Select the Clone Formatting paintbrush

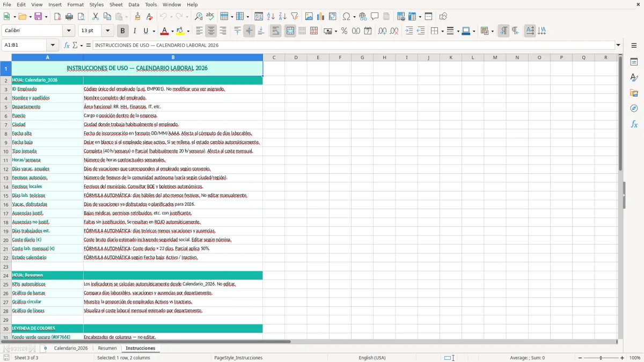point(138,17)
